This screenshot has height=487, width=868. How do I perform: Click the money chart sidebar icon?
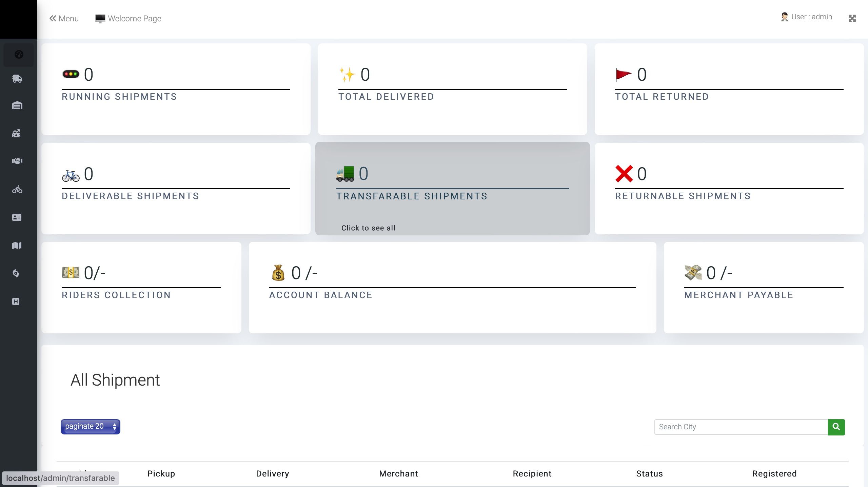coord(17,133)
